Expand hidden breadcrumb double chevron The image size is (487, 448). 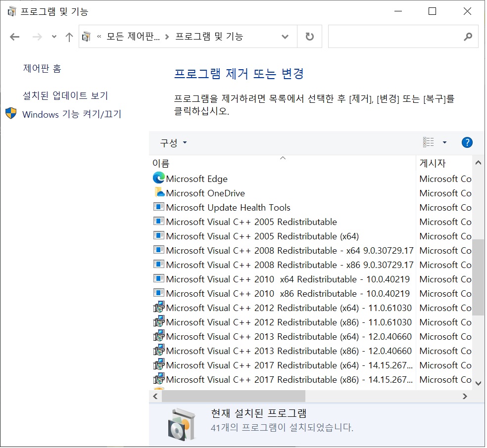pyautogui.click(x=99, y=37)
